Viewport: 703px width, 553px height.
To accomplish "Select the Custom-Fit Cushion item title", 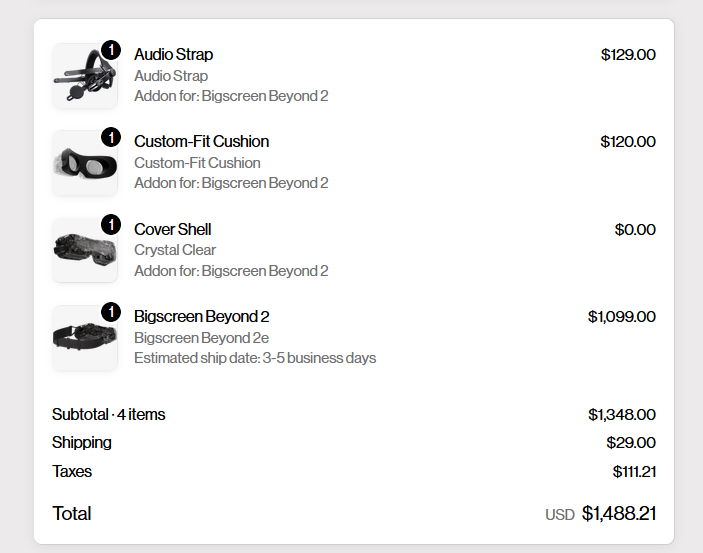I will (201, 141).
